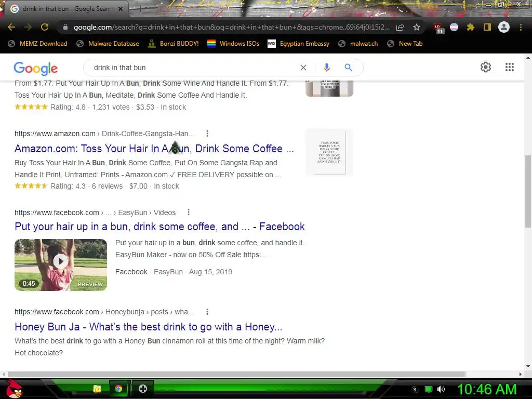Play the EasyBun video preview
Screen dimensions: 532x399
(x=61, y=264)
